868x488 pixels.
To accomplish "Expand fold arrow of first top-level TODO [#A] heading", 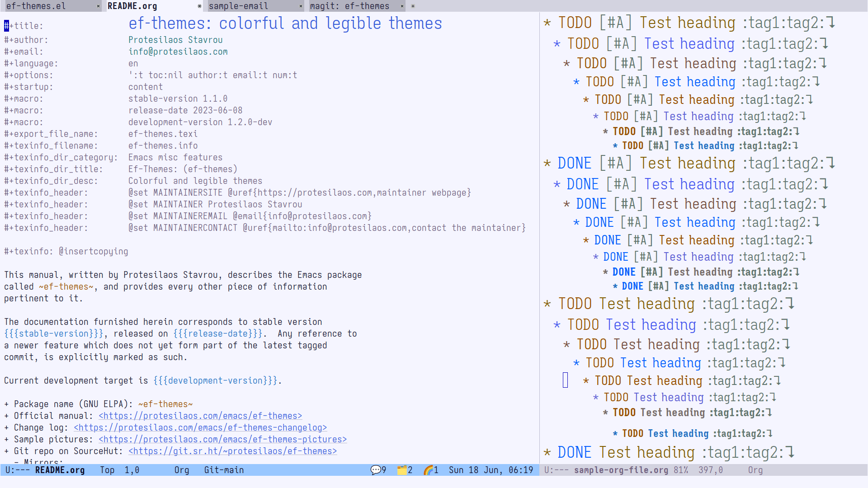I will [830, 23].
